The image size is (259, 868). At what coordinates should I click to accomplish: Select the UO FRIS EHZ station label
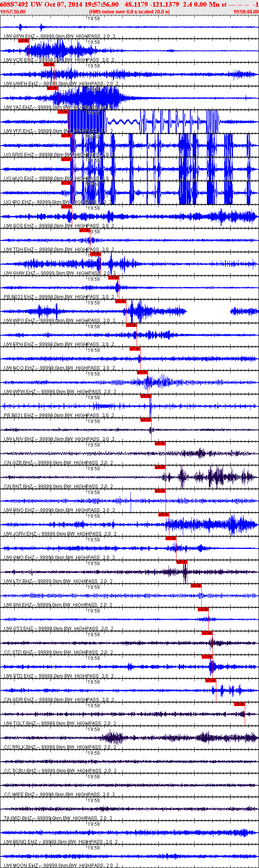tap(59, 155)
